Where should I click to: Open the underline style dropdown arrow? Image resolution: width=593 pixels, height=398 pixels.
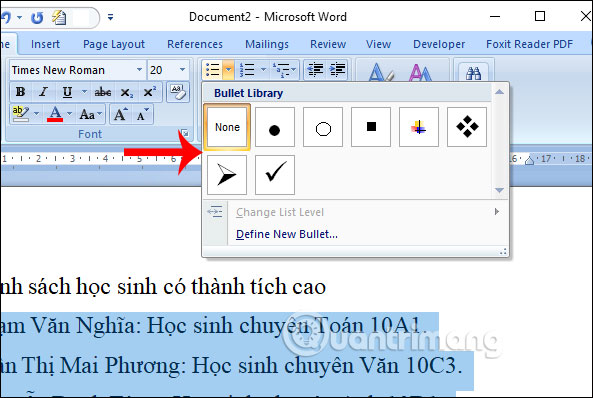point(84,92)
